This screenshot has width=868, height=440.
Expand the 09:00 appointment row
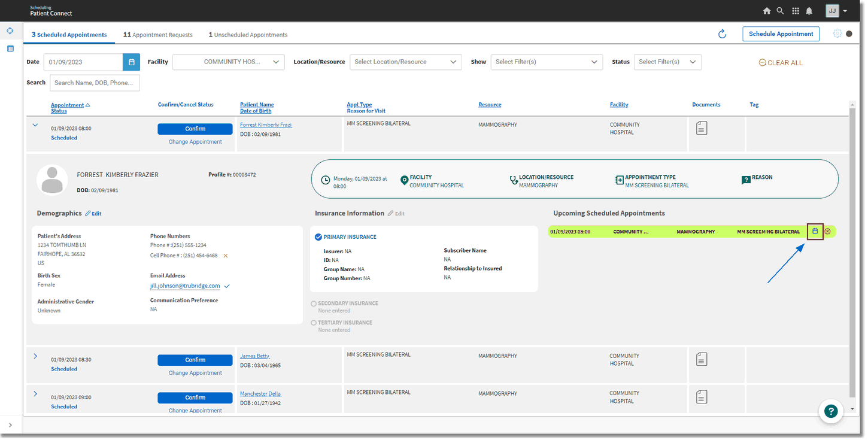point(35,394)
